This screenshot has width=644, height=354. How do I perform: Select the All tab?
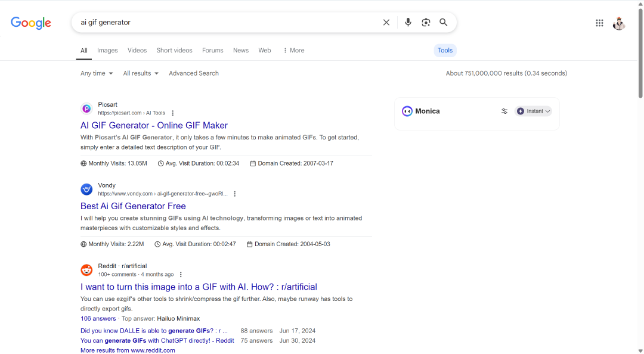[84, 51]
